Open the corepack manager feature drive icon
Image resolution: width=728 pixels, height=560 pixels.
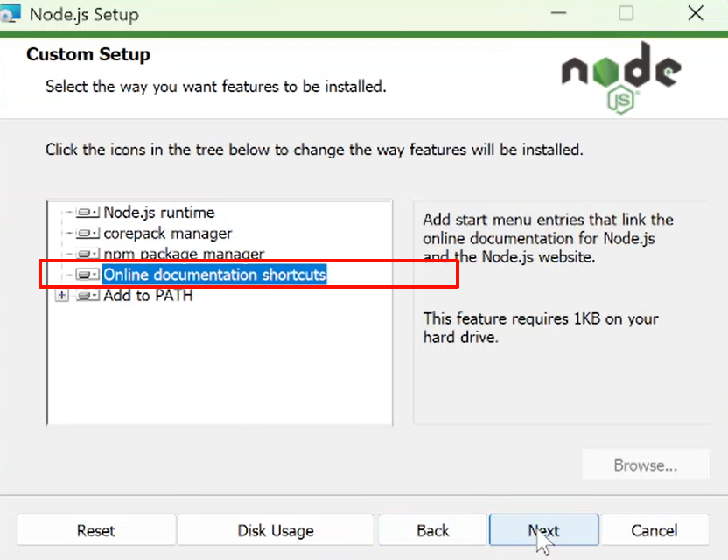[x=87, y=233]
